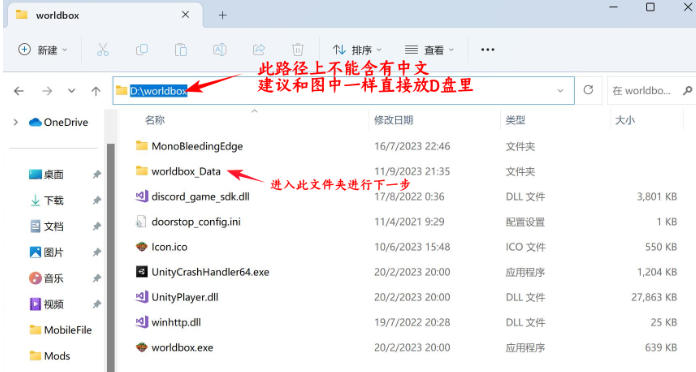Go forward with the right arrow
This screenshot has width=696, height=372.
point(47,91)
